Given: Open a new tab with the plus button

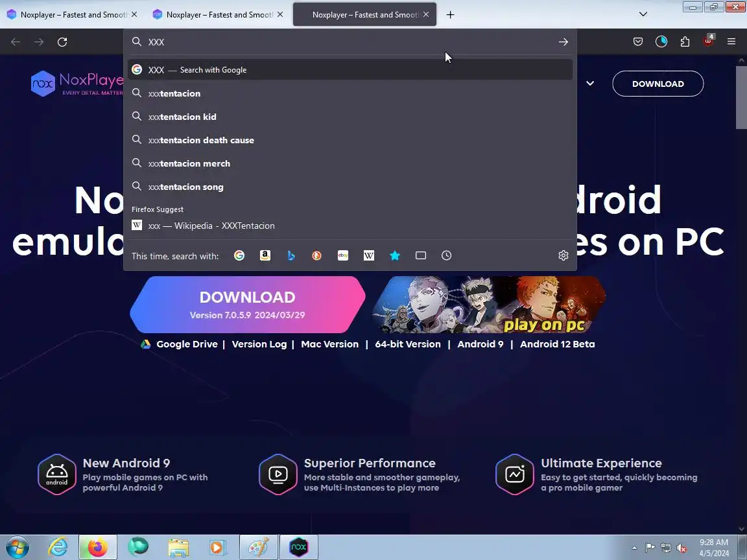Looking at the screenshot, I should (x=450, y=15).
